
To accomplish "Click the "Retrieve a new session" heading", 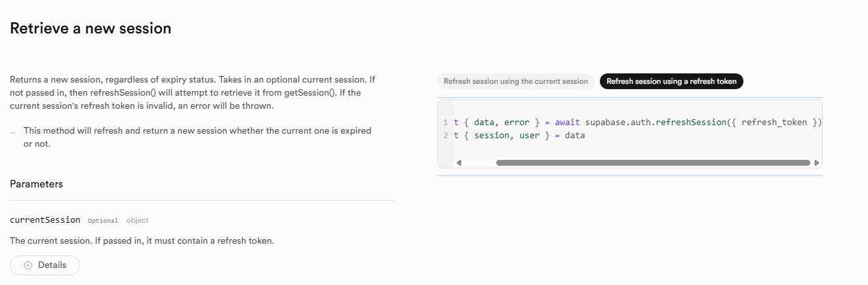I will tap(90, 29).
